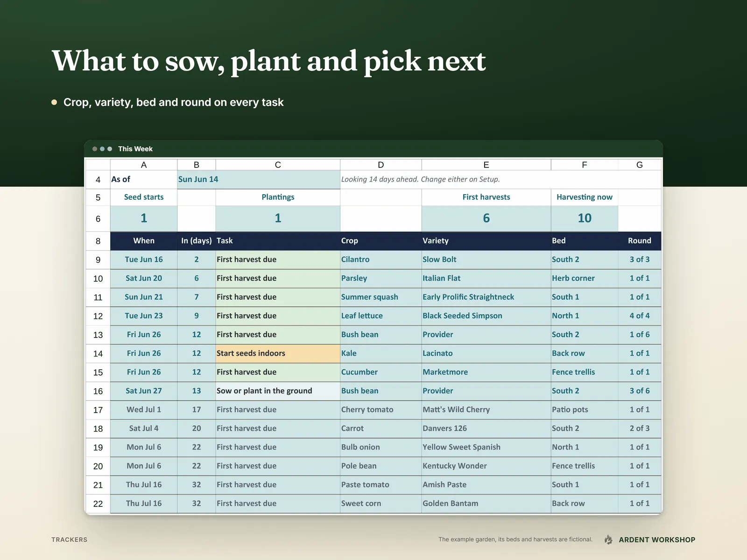The width and height of the screenshot is (747, 560).
Task: Click the 'First harvests' heading cell
Action: pyautogui.click(x=486, y=197)
